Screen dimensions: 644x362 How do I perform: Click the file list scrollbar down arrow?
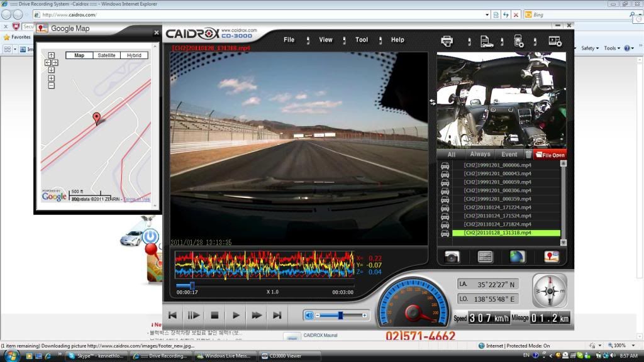(563, 243)
